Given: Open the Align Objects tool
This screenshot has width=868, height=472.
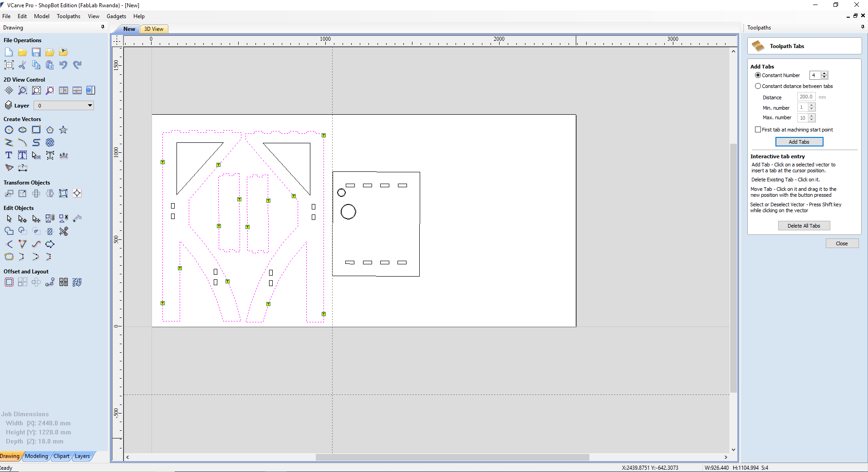Looking at the screenshot, I should point(77,193).
